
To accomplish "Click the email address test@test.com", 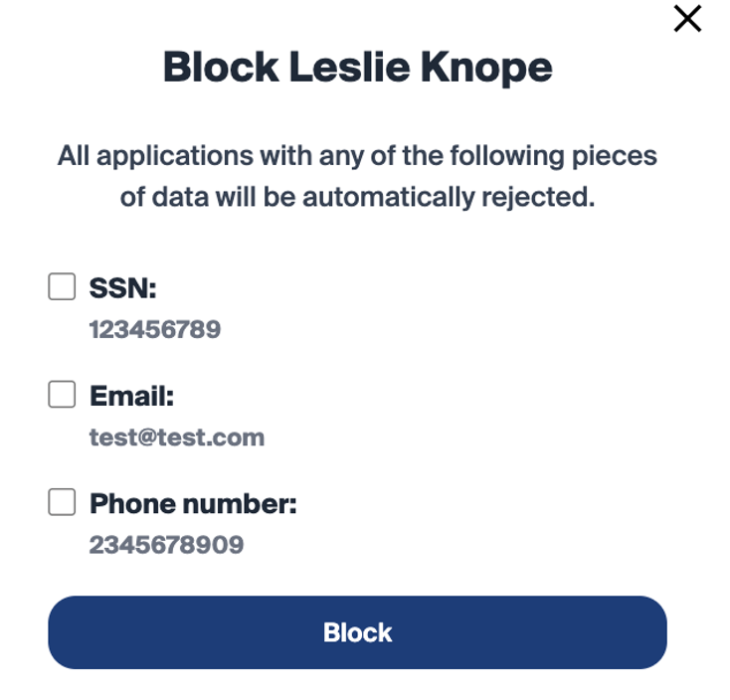I will pos(177,437).
